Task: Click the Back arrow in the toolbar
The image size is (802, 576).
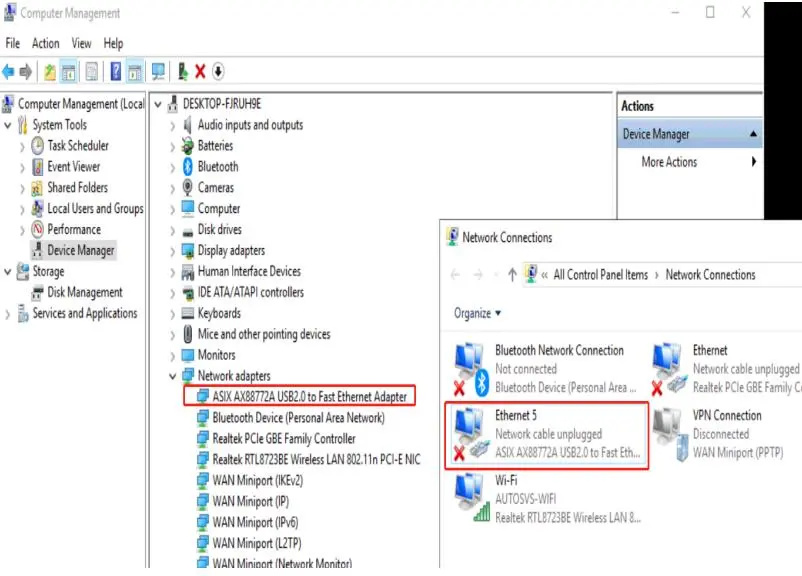Action: pyautogui.click(x=9, y=71)
